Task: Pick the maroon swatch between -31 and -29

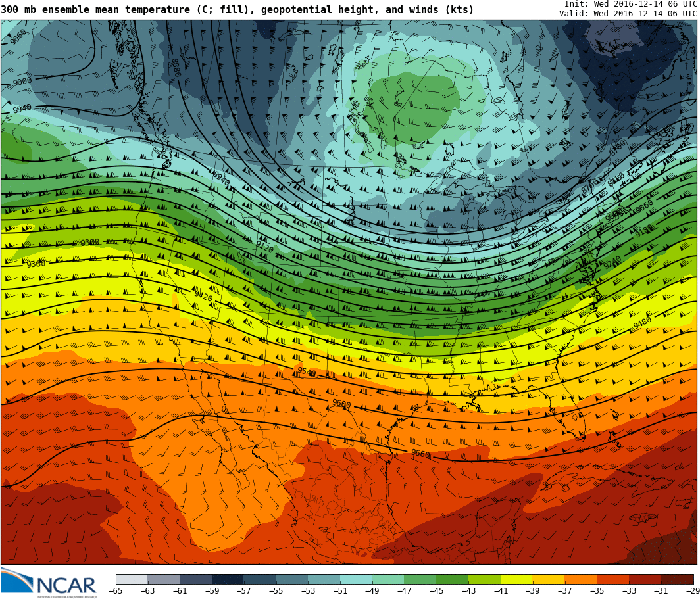Action: (x=678, y=579)
